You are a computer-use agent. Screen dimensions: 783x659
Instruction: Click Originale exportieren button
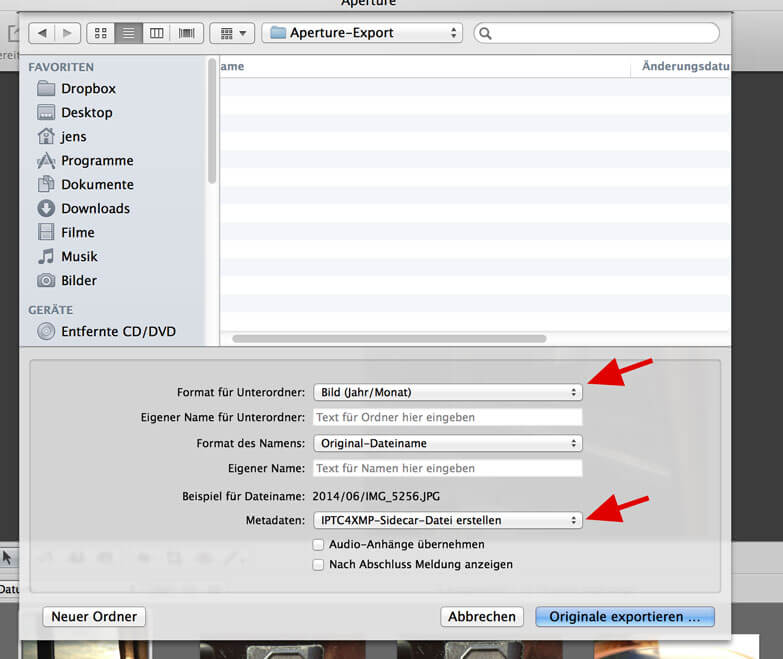[624, 617]
